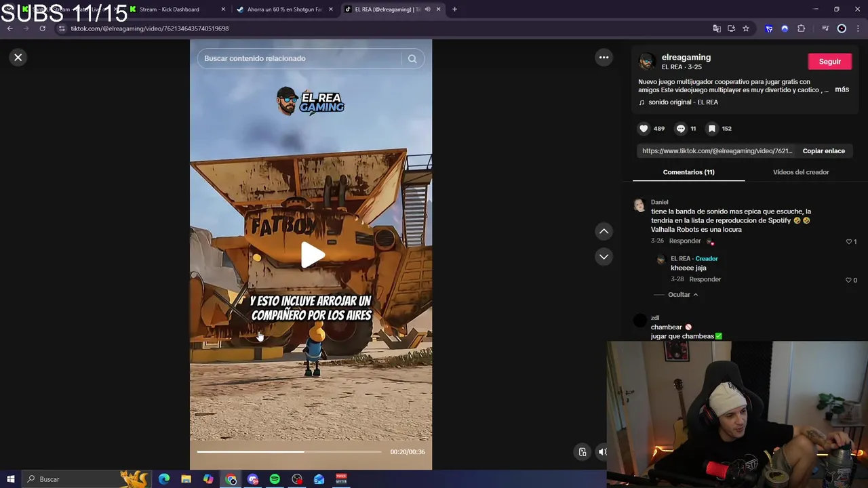Open Spotify from the taskbar
Viewport: 868px width, 488px height.
pos(275,479)
